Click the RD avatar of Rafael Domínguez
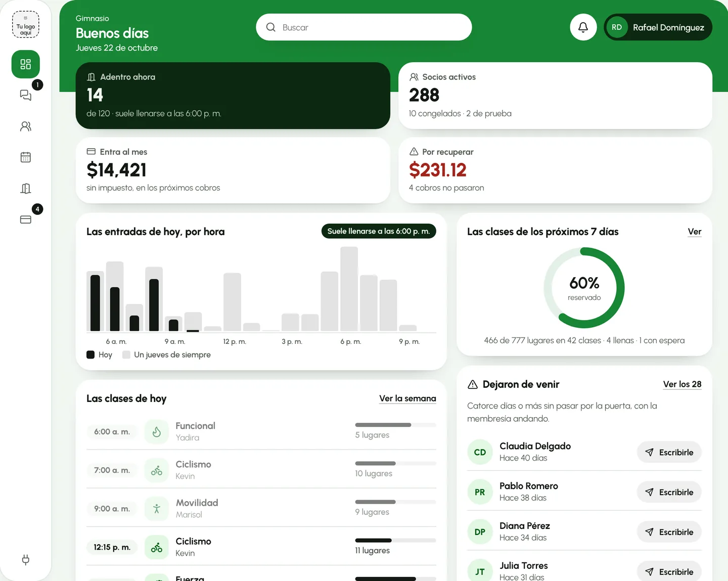728x581 pixels. point(617,27)
